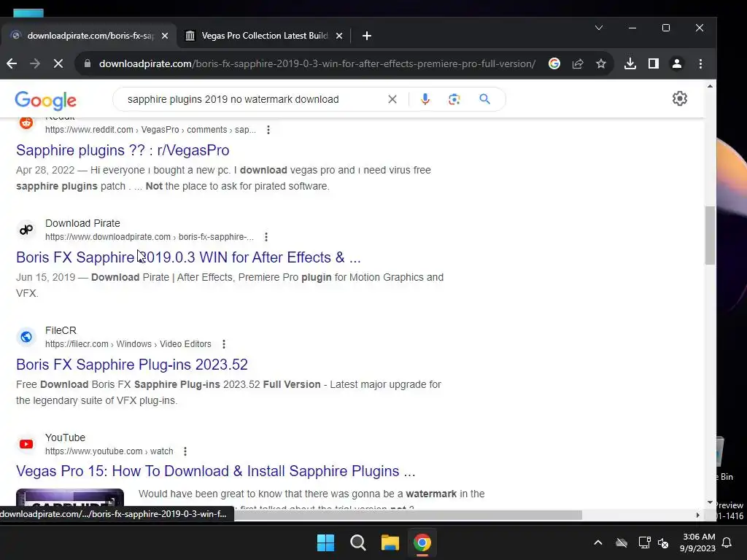Click the scroll right arrow
Screen dimensions: 747x560
pos(698,516)
